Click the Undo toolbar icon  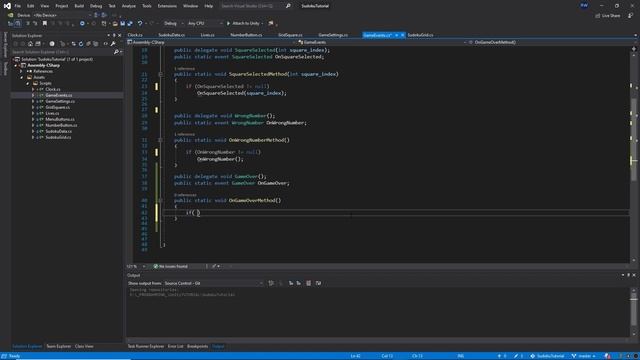point(140,24)
